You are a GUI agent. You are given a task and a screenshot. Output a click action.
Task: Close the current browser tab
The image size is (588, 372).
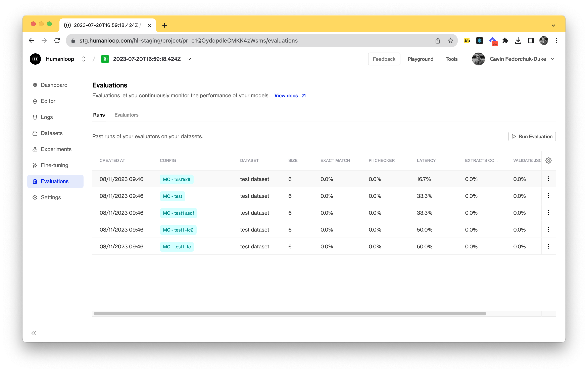[x=149, y=25]
